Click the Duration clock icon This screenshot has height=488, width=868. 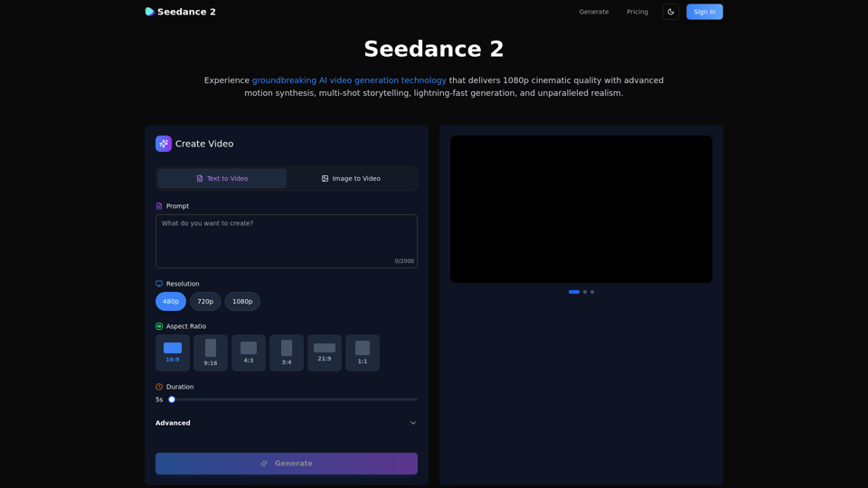[x=159, y=387]
